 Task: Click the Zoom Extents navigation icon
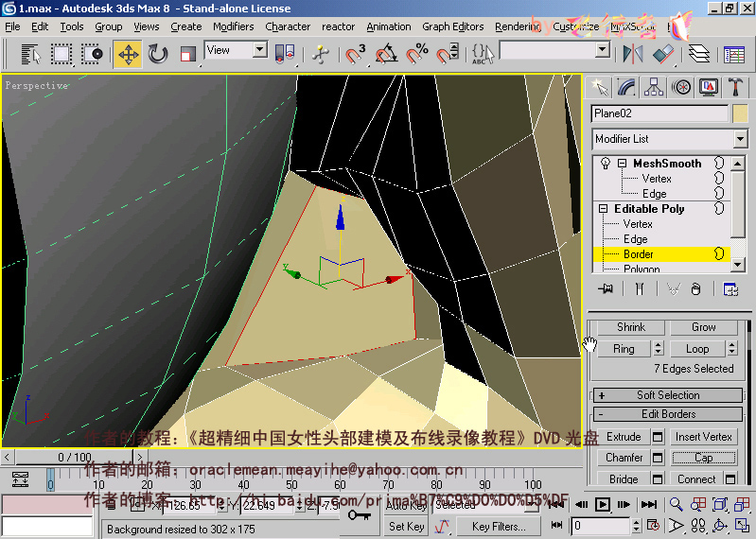tap(720, 505)
